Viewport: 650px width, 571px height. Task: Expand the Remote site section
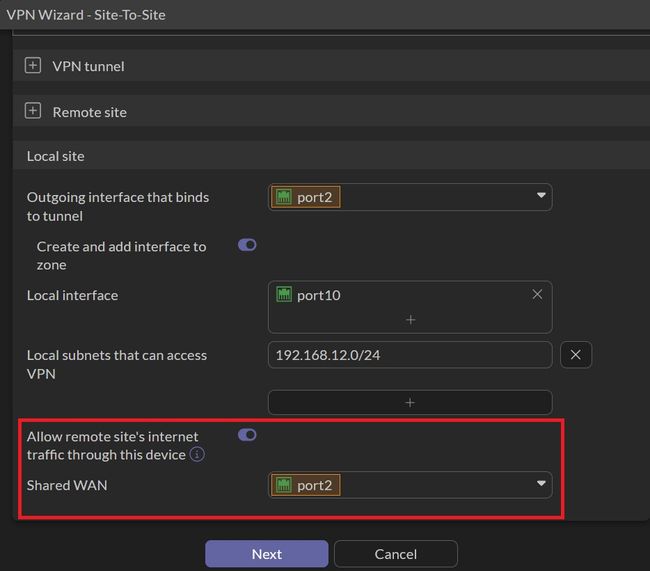(33, 111)
